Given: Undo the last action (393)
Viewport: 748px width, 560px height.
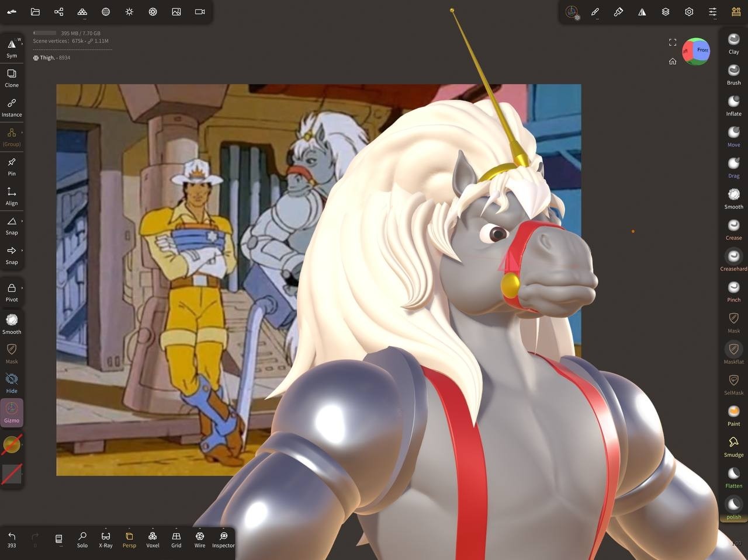Looking at the screenshot, I should [x=12, y=540].
